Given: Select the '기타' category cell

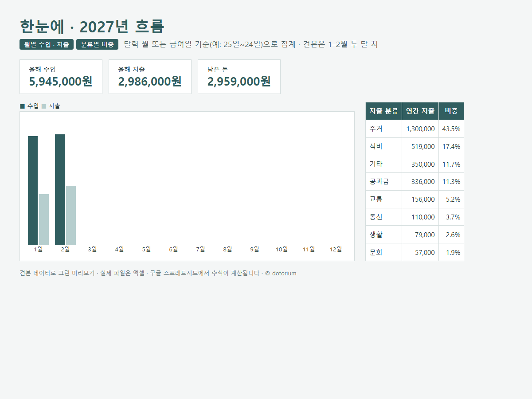Looking at the screenshot, I should click(384, 164).
